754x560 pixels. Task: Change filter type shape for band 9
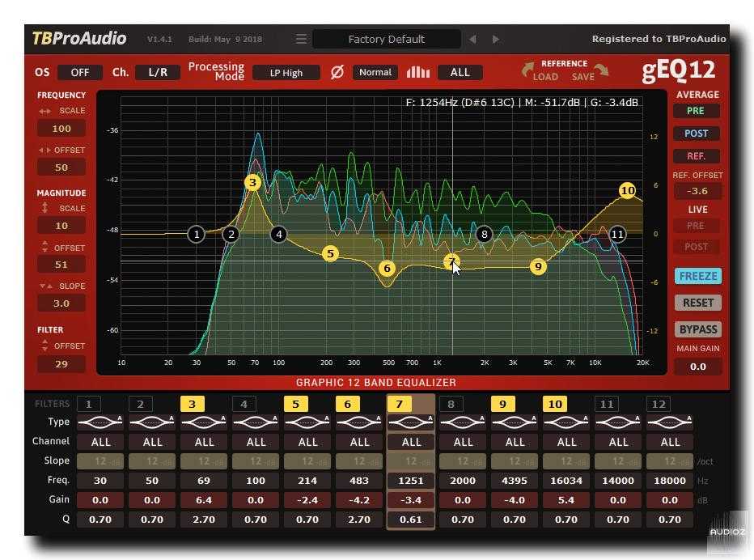[x=515, y=422]
